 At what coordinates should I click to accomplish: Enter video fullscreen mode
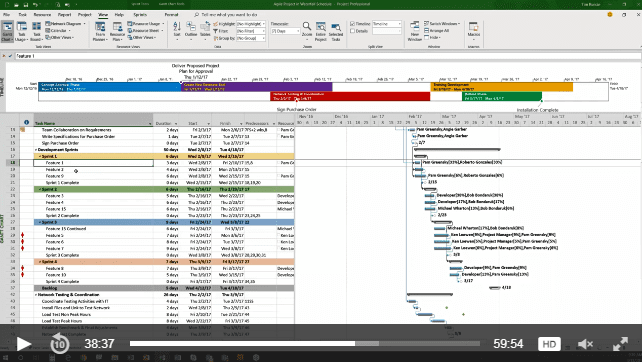click(x=620, y=344)
